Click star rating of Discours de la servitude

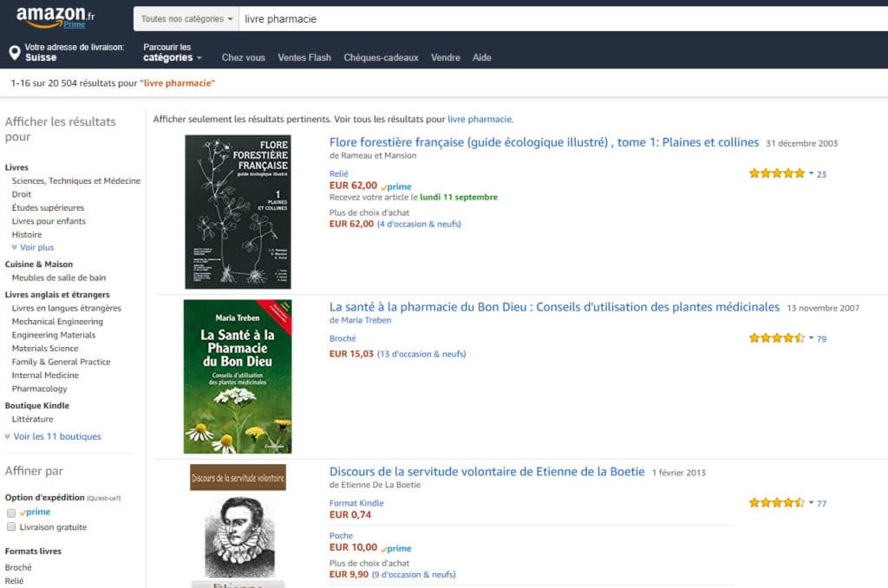(x=776, y=502)
